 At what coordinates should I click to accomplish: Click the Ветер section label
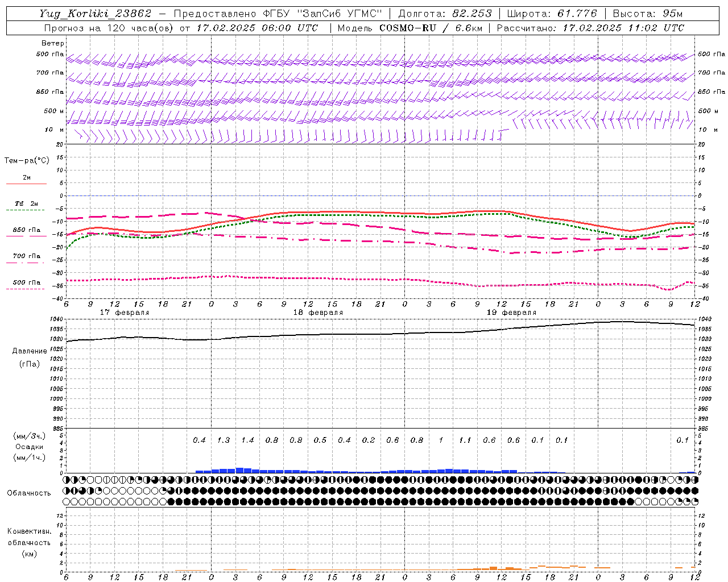(53, 43)
